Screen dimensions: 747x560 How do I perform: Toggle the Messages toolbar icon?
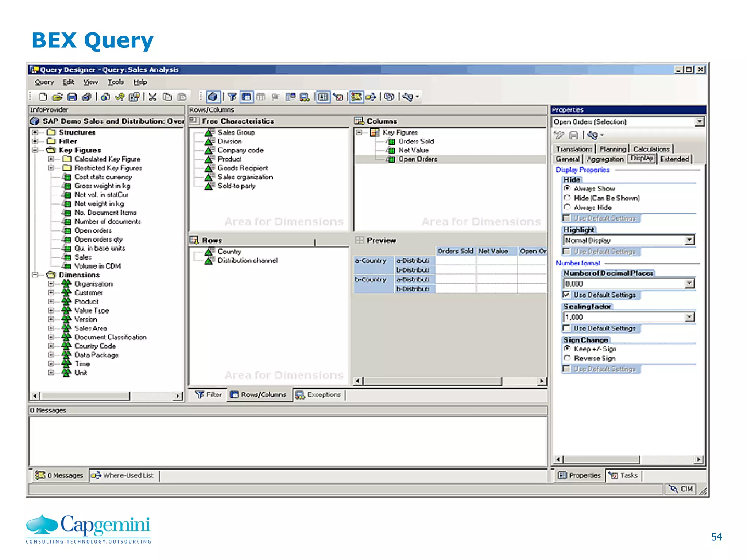coord(356,97)
